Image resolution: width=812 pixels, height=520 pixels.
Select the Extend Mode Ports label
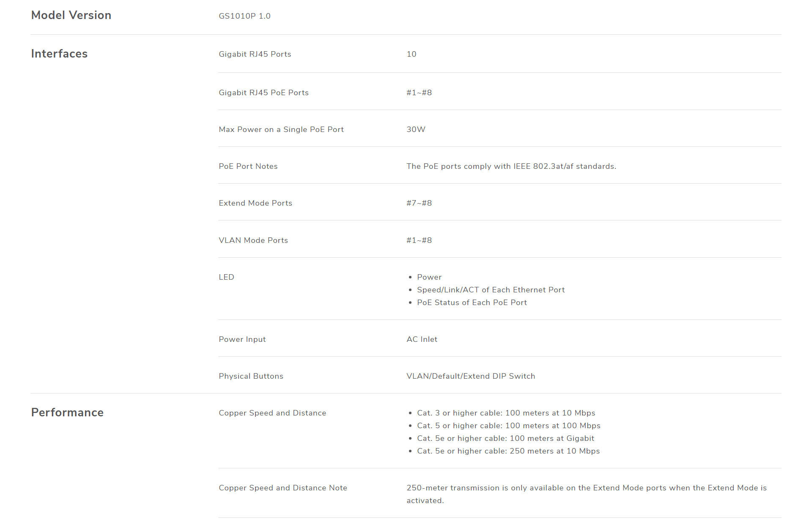[x=255, y=203]
